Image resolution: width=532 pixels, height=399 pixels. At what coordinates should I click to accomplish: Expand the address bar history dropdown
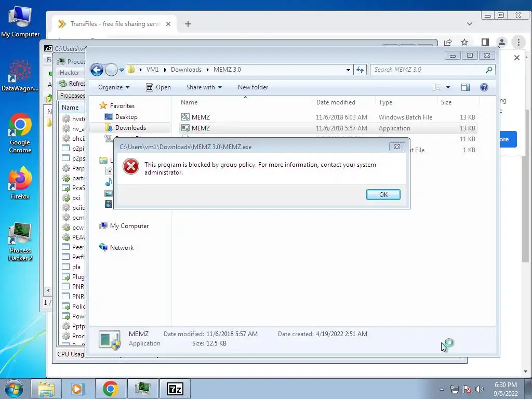tap(348, 70)
